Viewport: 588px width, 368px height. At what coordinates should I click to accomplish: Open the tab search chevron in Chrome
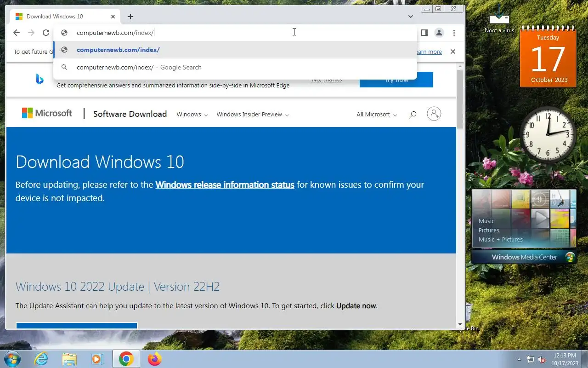[x=410, y=17]
